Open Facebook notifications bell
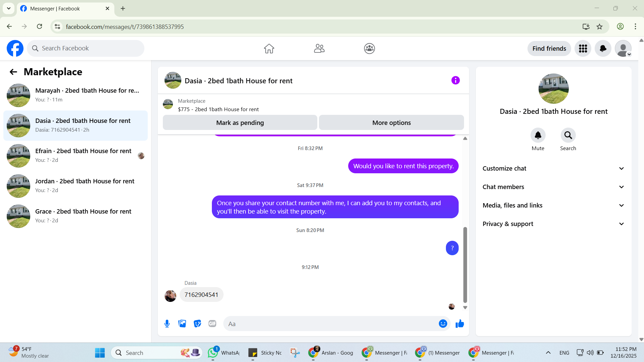 coord(603,48)
